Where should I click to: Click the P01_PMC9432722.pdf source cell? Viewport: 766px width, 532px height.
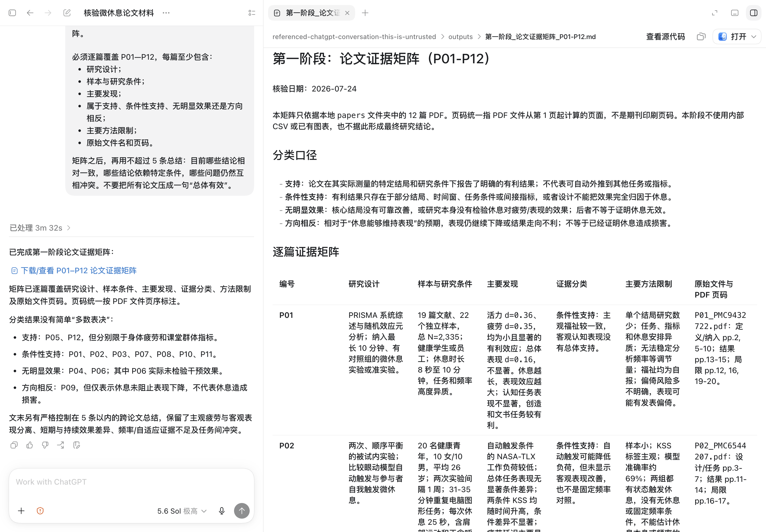[720, 348]
